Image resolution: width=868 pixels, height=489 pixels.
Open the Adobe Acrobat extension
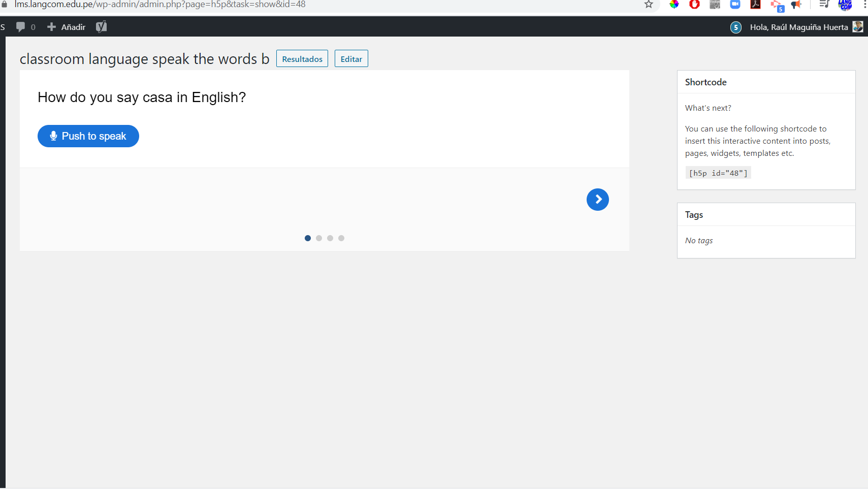coord(755,5)
